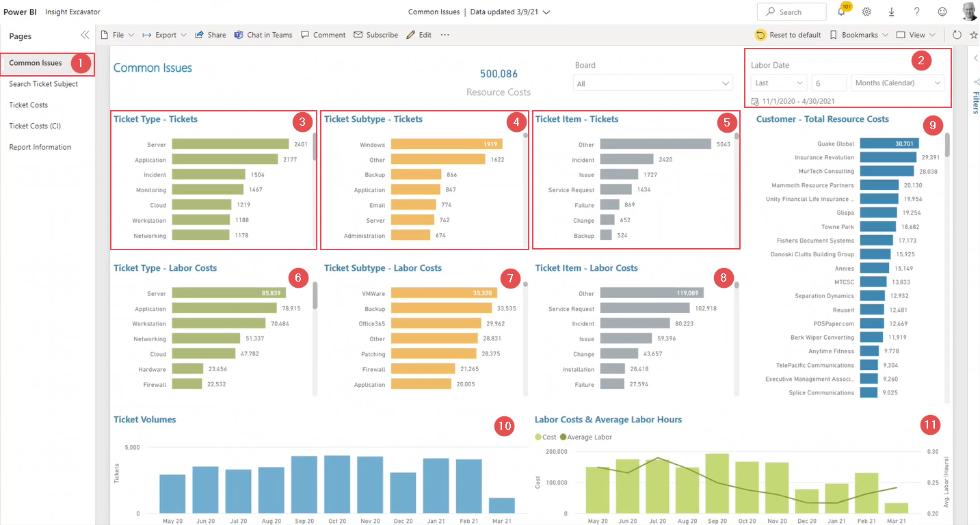
Task: Click the Labor Date calendar icon
Action: point(754,101)
